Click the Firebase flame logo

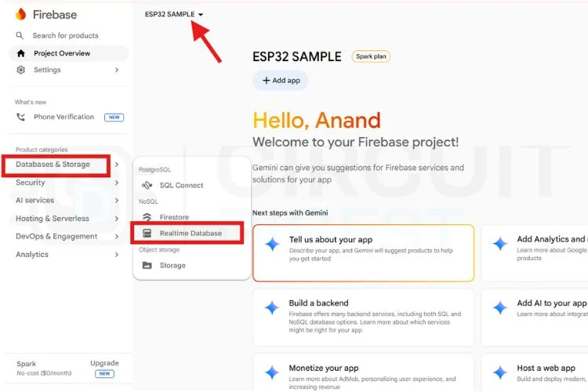20,14
